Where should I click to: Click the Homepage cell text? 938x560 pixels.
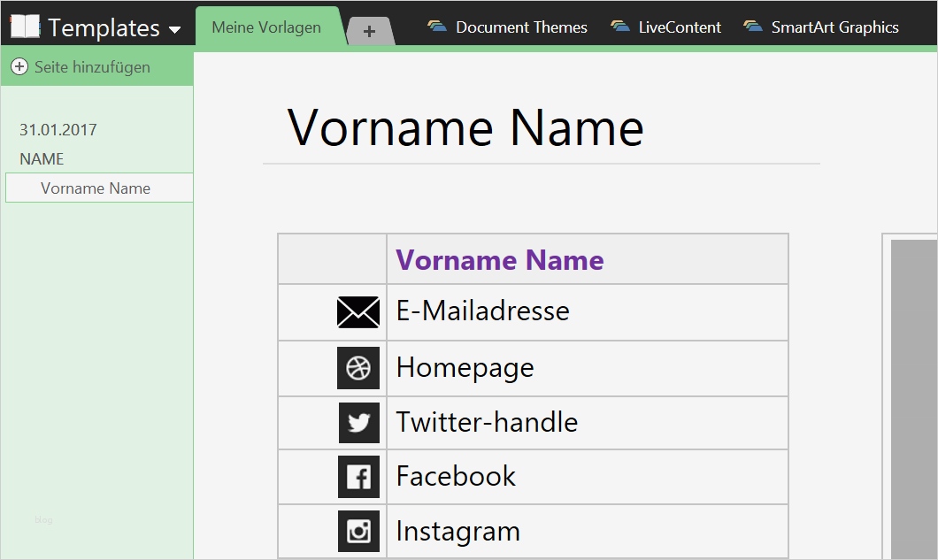click(465, 368)
